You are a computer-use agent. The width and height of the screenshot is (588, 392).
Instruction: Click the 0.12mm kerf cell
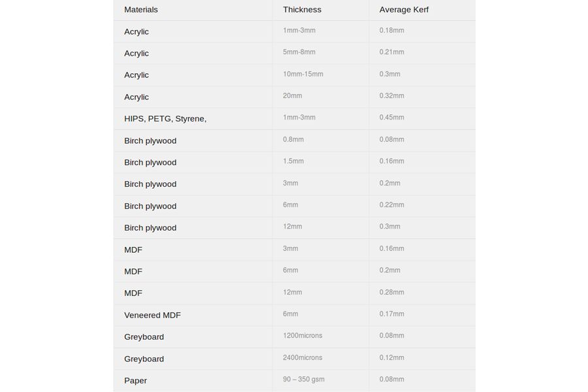(x=392, y=357)
